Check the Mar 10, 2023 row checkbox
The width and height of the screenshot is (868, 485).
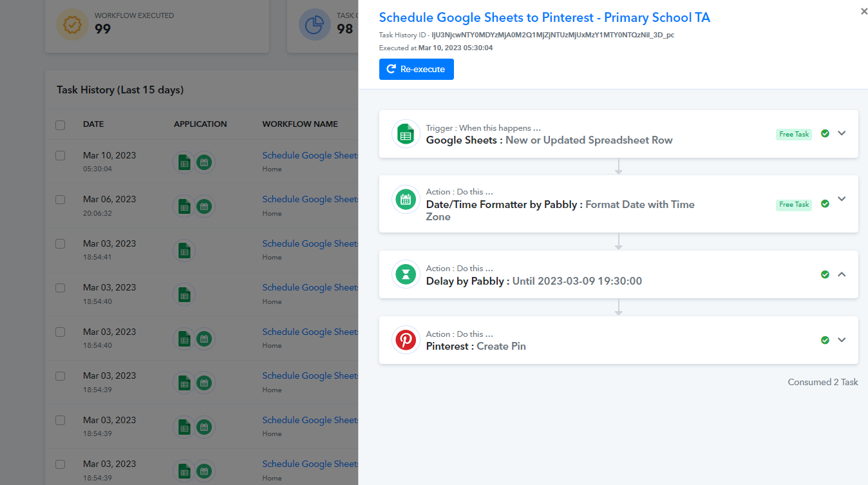[61, 155]
